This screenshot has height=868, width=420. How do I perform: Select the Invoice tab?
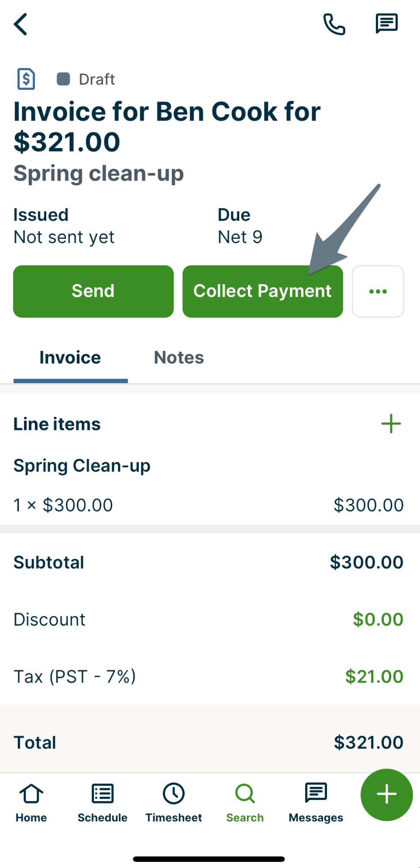[70, 357]
